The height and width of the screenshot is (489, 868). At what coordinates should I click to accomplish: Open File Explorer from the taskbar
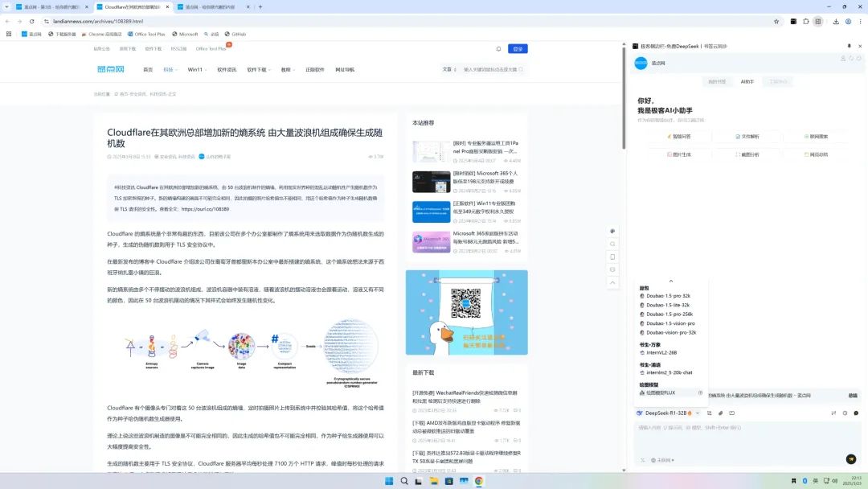(434, 481)
